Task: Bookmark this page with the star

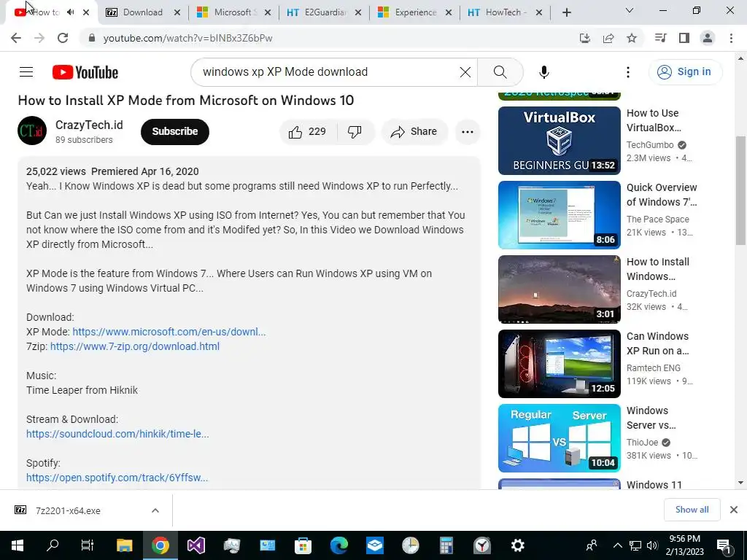Action: [x=632, y=38]
